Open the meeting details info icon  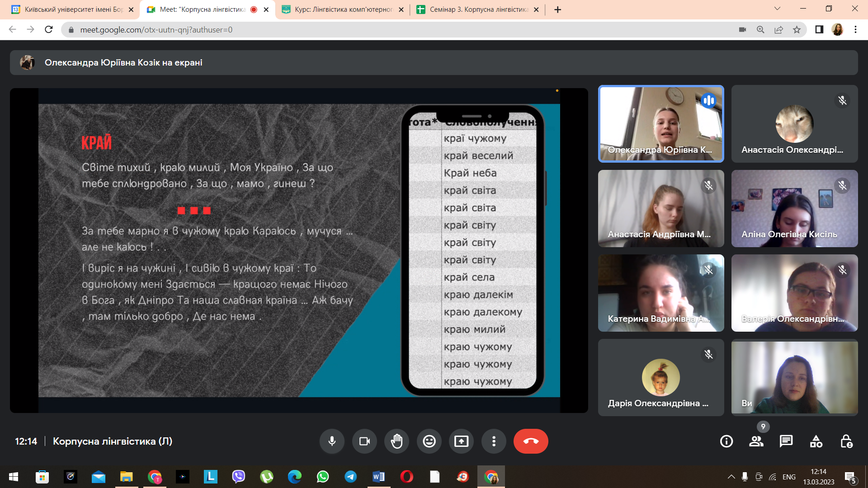pos(726,441)
